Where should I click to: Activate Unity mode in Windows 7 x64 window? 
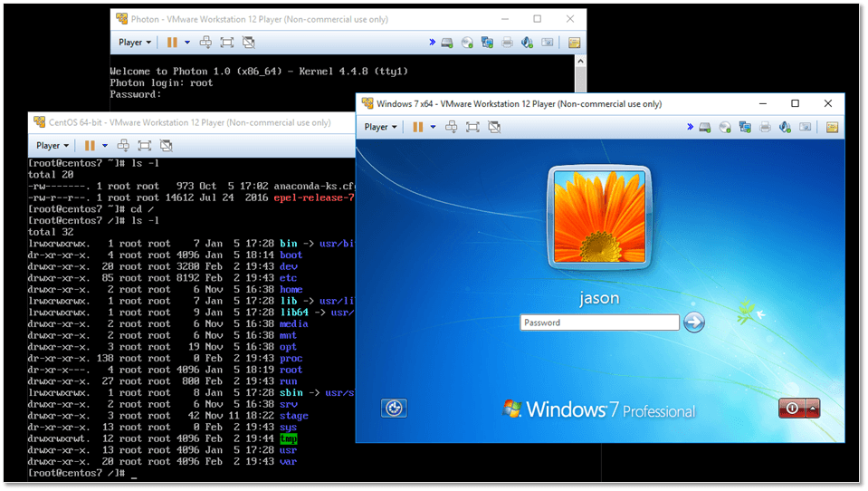494,127
